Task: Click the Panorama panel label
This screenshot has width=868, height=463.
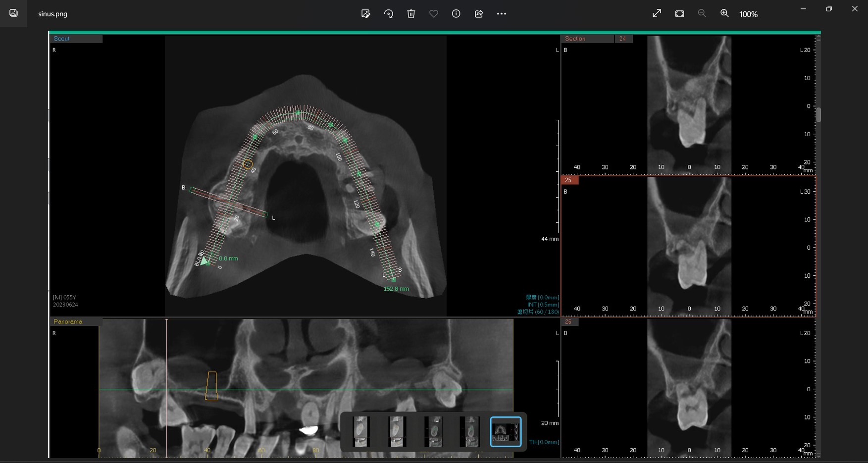Action: coord(68,322)
